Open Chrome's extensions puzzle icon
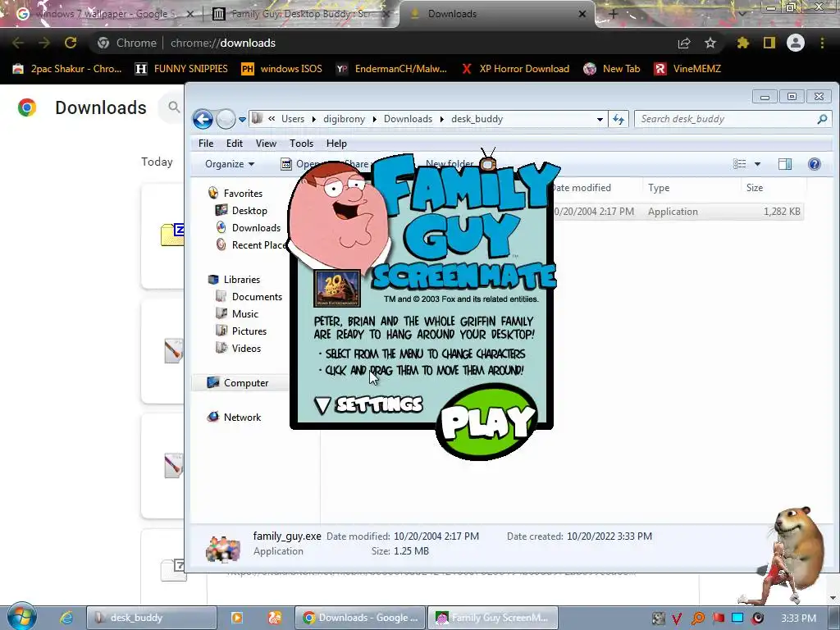 [x=742, y=43]
